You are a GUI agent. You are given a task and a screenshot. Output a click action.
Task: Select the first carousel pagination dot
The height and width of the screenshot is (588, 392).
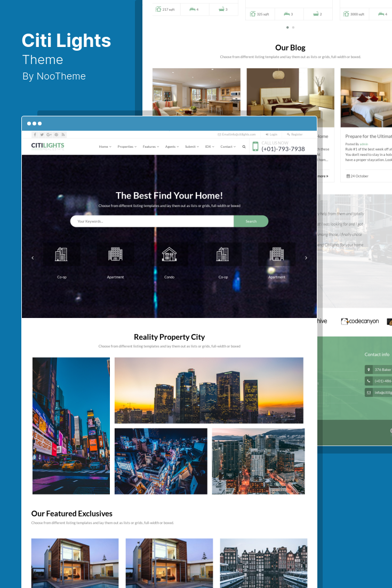(x=287, y=27)
